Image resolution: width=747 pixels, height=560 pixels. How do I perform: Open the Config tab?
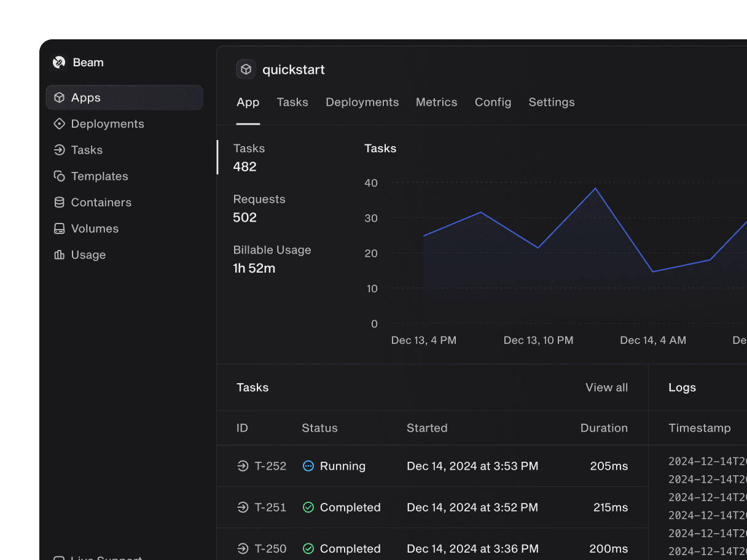coord(493,103)
